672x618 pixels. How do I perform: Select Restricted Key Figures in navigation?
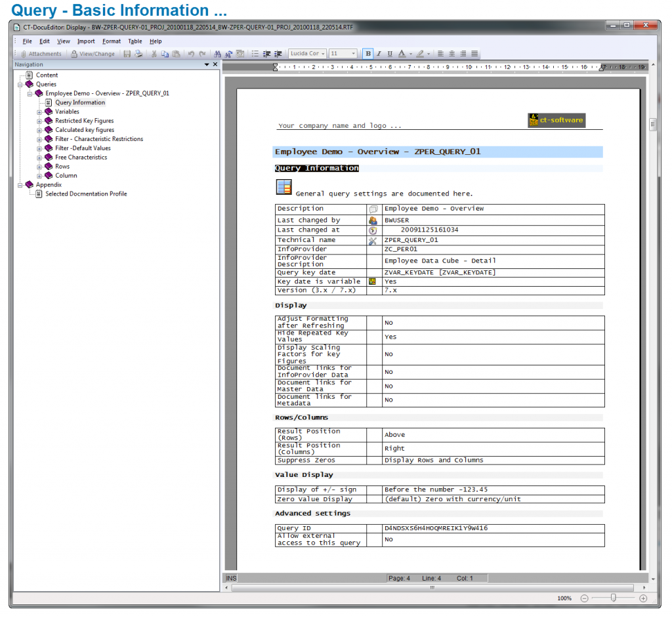[84, 121]
